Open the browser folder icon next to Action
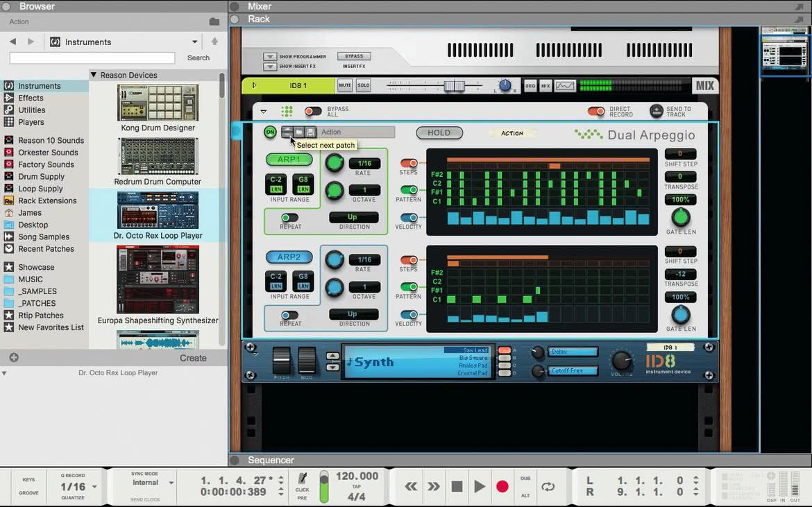Viewport: 812px width, 507px height. click(214, 22)
